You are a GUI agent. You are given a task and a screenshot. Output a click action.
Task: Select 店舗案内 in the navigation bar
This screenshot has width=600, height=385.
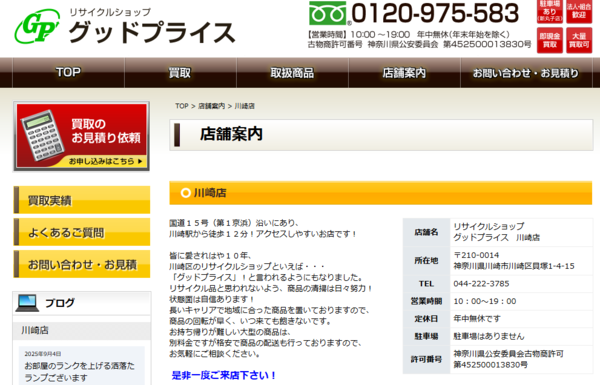[404, 72]
